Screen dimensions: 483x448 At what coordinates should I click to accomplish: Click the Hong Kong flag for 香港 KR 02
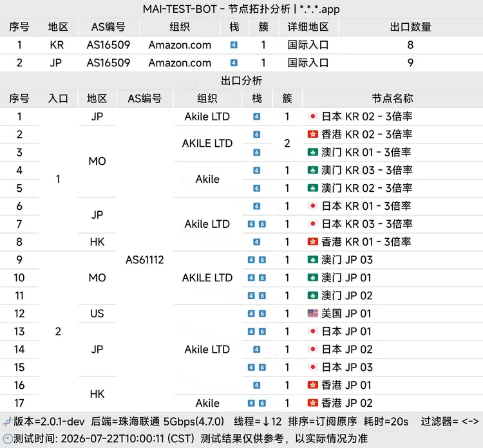312,135
